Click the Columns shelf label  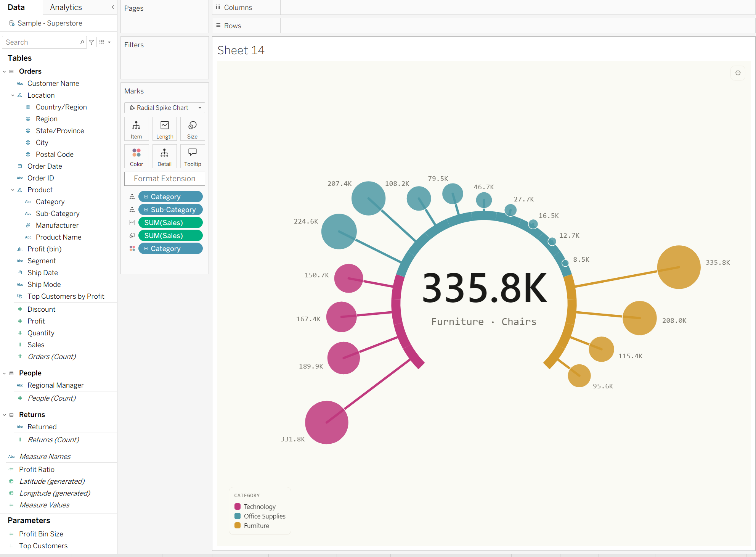point(238,7)
